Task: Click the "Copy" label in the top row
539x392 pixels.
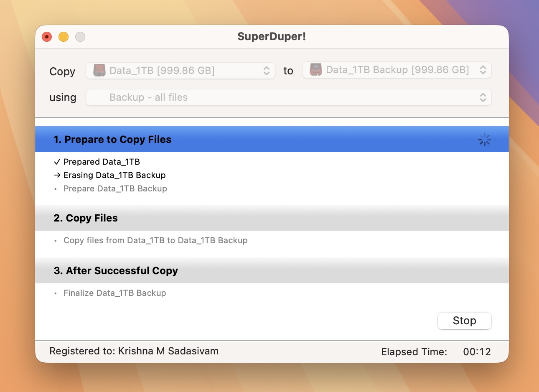Action: coord(62,71)
